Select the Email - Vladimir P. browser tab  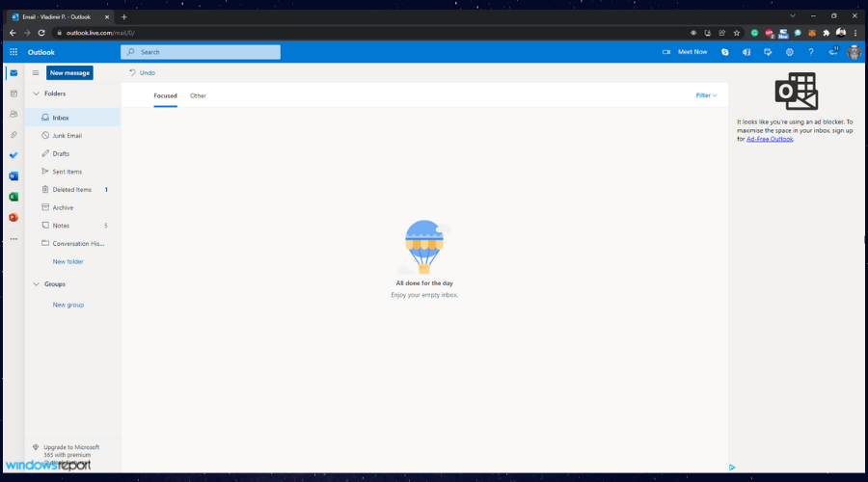(61, 17)
